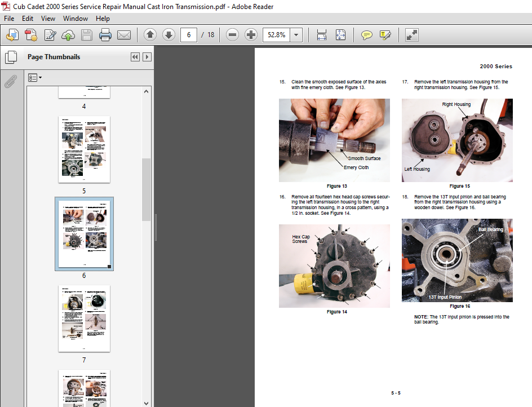Screen dimensions: 532x407
Task: Click the Adobe PDF icon in title bar
Action: pos(6,6)
